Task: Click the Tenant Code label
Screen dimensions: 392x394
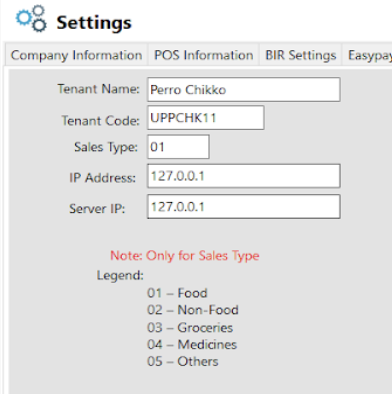Action: coord(100,120)
